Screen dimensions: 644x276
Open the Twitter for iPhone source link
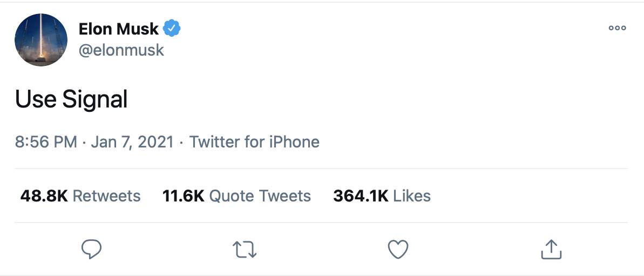tap(254, 142)
